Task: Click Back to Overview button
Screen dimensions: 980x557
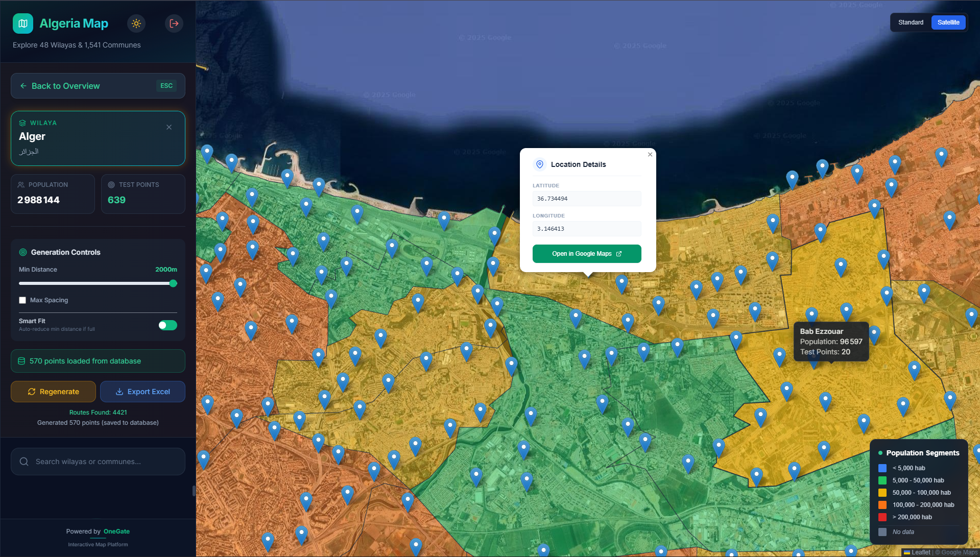Action: 98,86
